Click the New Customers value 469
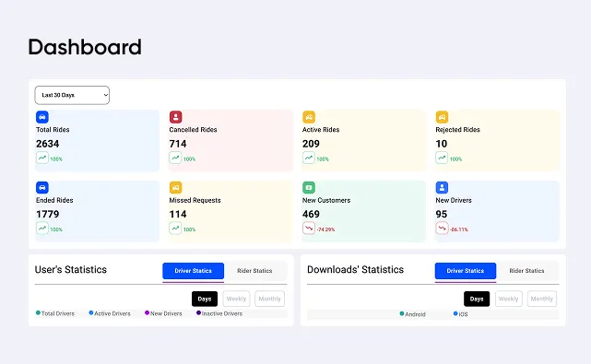The image size is (591, 364). tap(311, 215)
